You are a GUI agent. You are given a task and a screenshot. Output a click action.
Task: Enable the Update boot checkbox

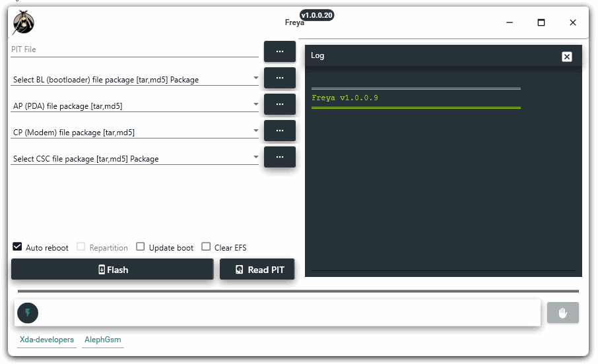141,247
